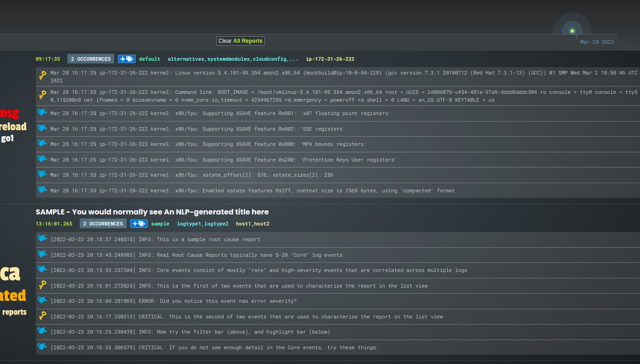
Task: Click bird icon on 'SSE registers' row
Action: click(42, 128)
